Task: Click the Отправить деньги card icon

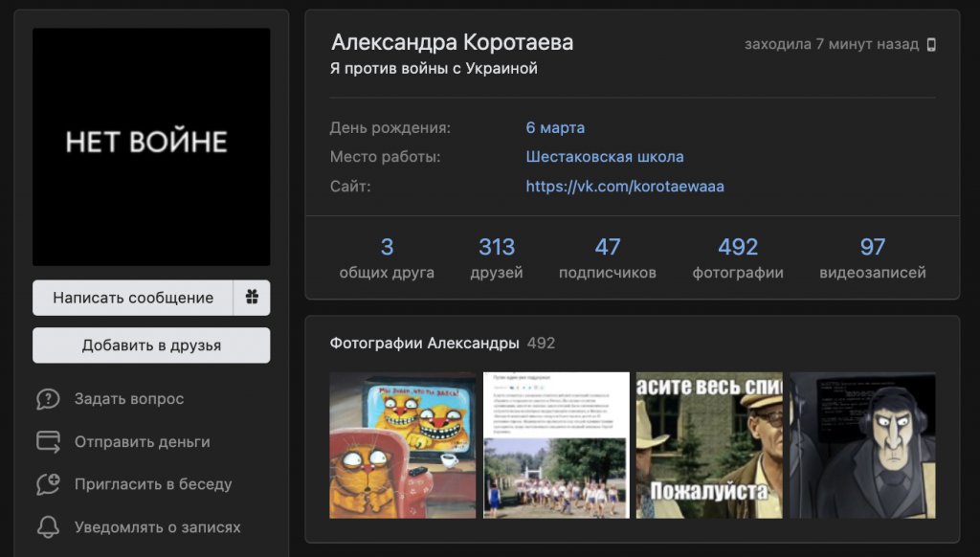Action: 48,441
